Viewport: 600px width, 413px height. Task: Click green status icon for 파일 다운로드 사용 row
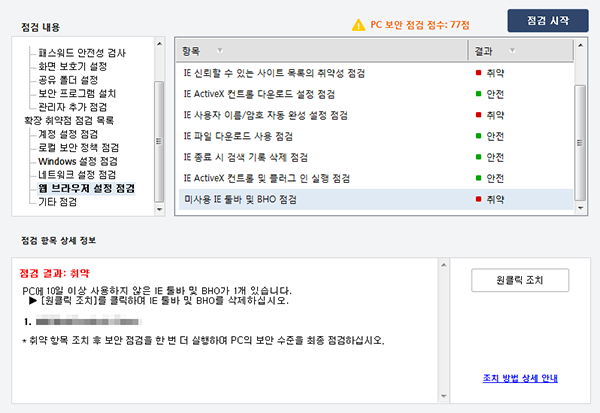478,135
